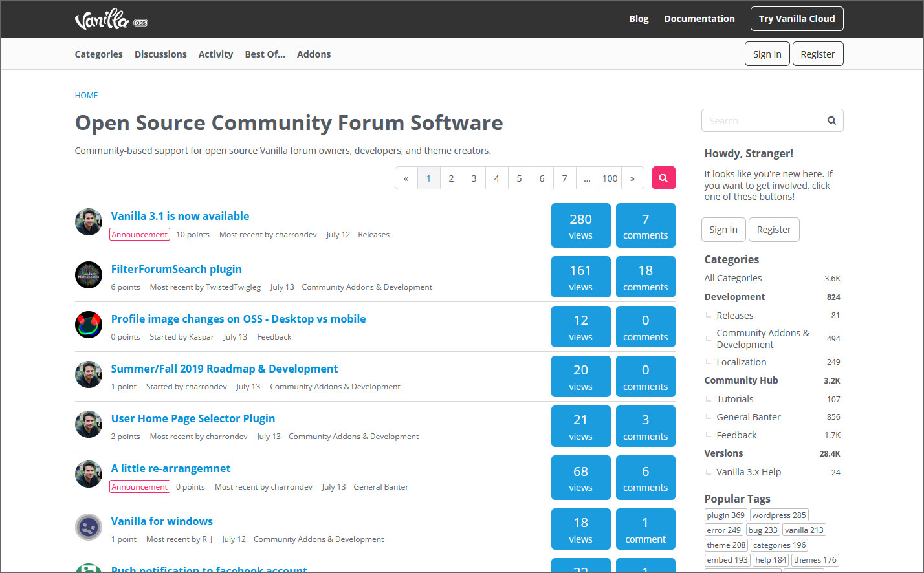This screenshot has width=924, height=573.
Task: Click the pink search icon button
Action: coord(663,178)
